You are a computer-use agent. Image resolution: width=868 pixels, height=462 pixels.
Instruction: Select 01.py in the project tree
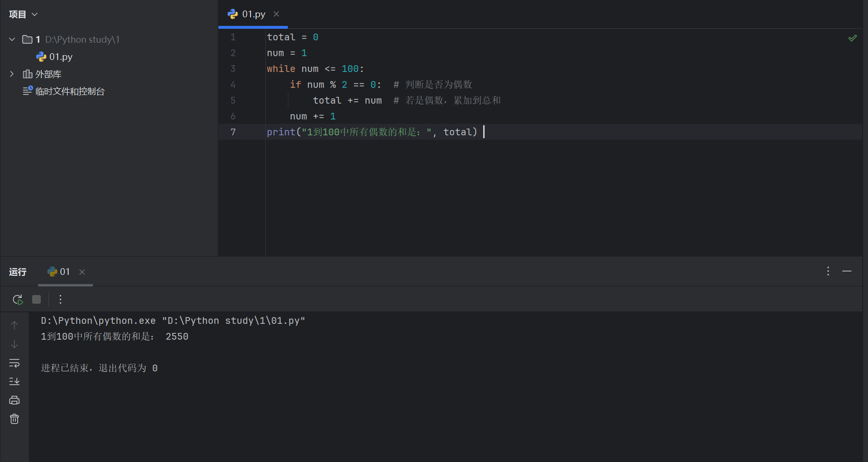point(60,57)
